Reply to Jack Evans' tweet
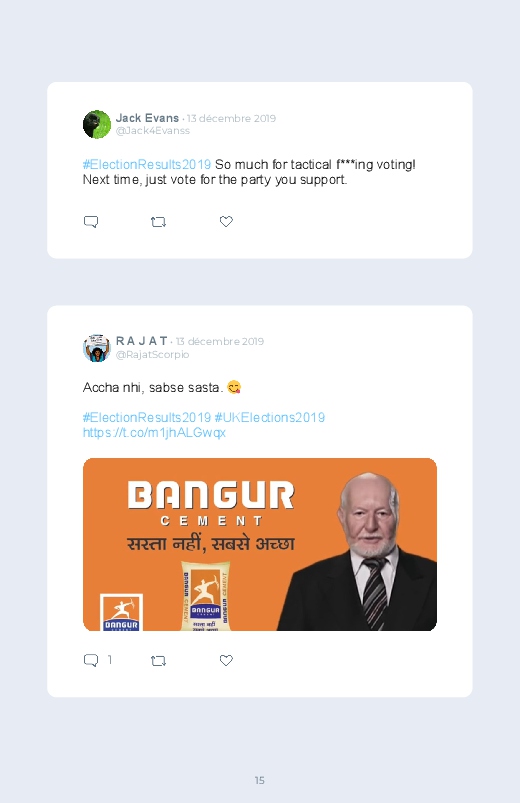520x803 pixels. (91, 222)
